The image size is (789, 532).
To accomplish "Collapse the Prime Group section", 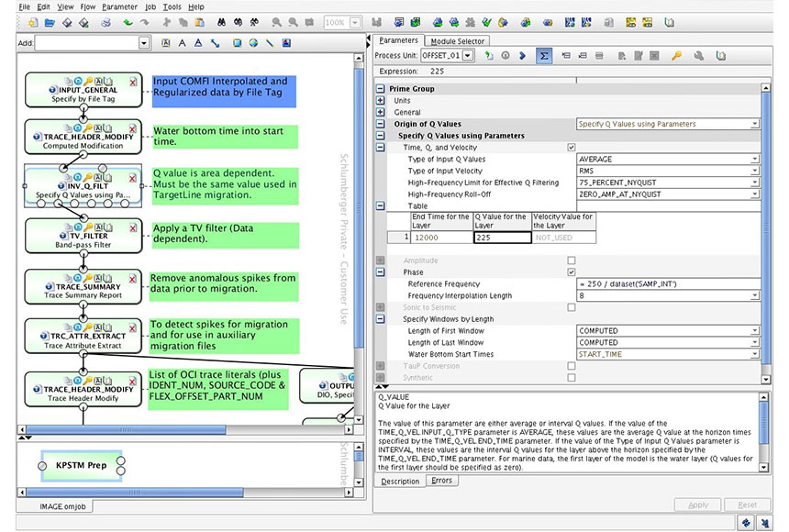I will 379,89.
